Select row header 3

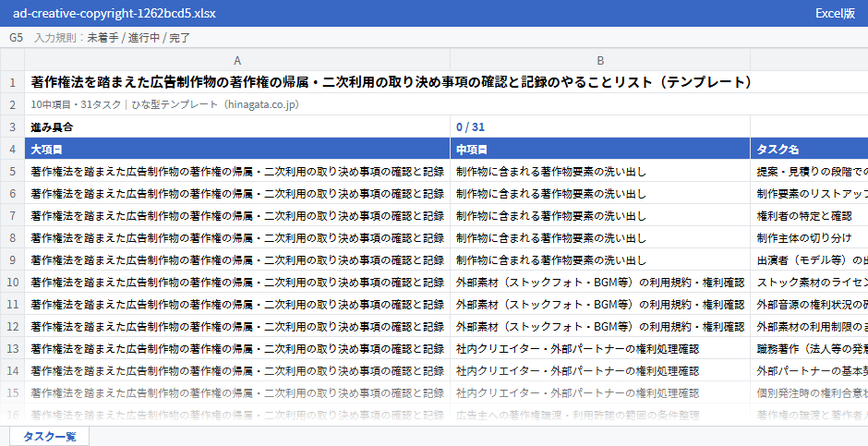[12, 127]
